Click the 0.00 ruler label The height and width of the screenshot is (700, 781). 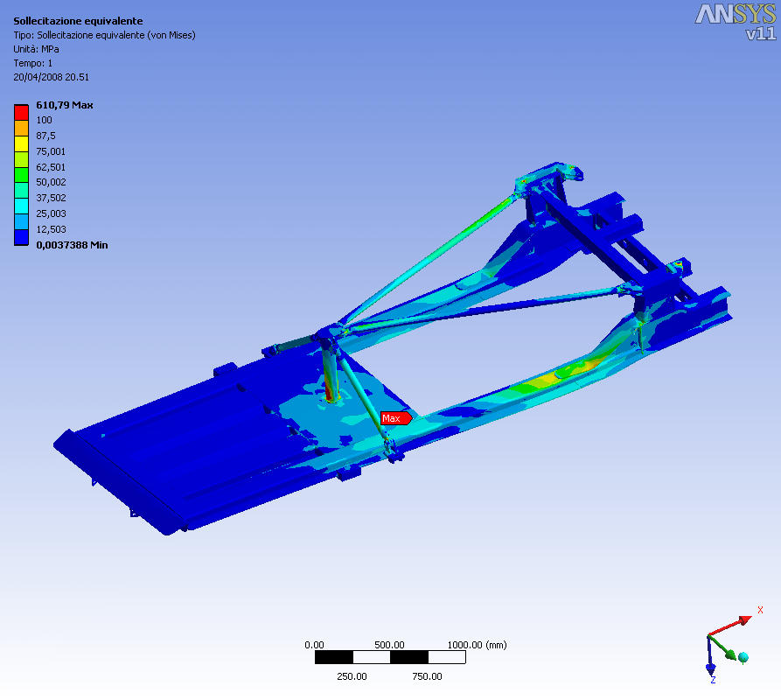314,645
